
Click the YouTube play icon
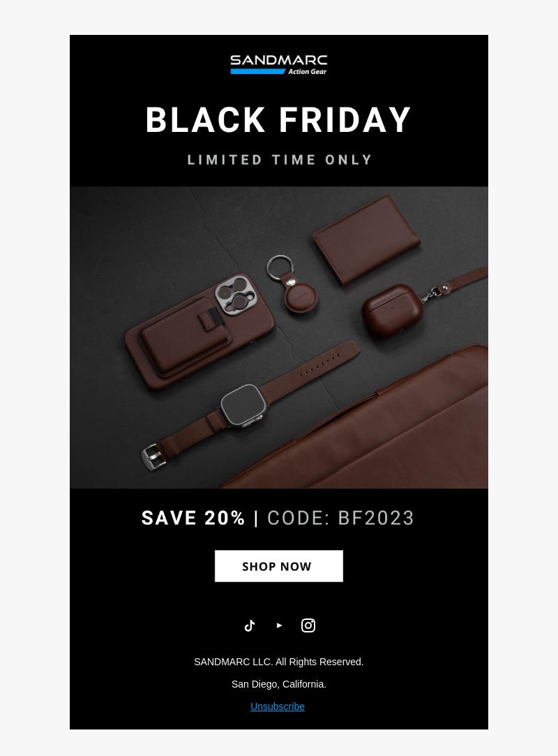point(279,625)
